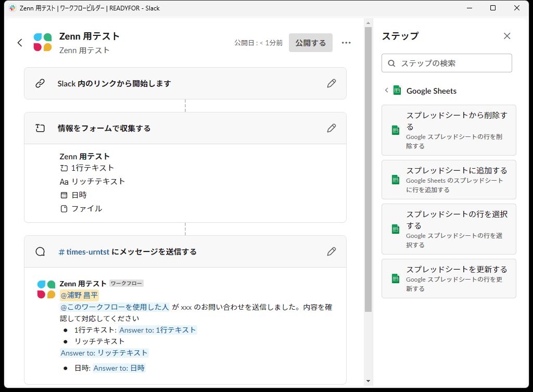Click the magnifier icon in step search
The image size is (533, 392).
(x=391, y=63)
